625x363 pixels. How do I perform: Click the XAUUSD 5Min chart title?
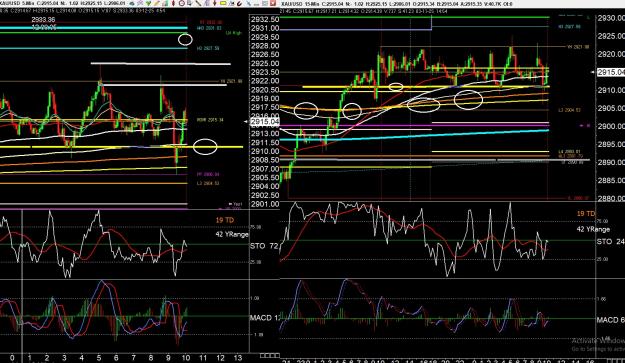pos(17,4)
